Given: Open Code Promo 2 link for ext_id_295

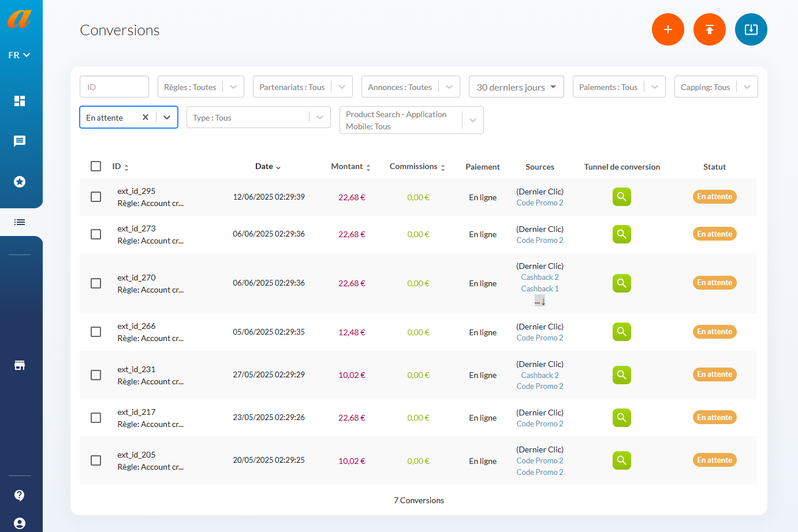Looking at the screenshot, I should [x=540, y=203].
